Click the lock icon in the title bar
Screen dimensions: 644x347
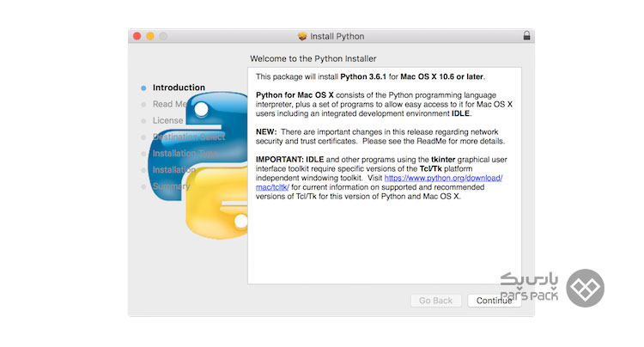pyautogui.click(x=526, y=36)
